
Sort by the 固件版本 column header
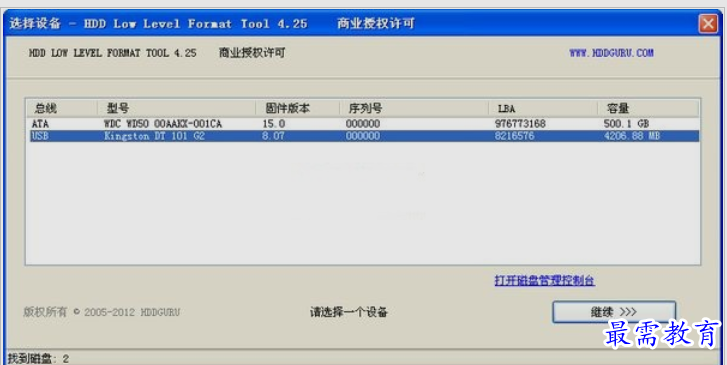pyautogui.click(x=297, y=109)
